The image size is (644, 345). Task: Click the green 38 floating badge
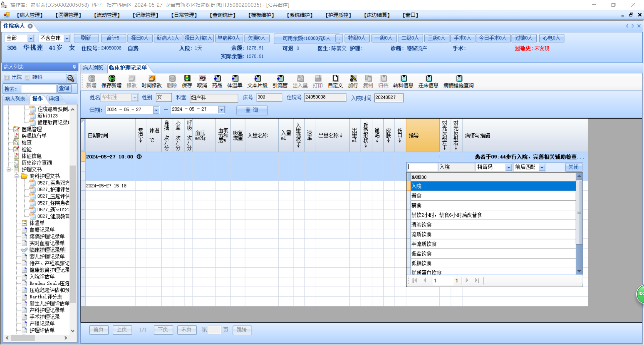(640, 294)
